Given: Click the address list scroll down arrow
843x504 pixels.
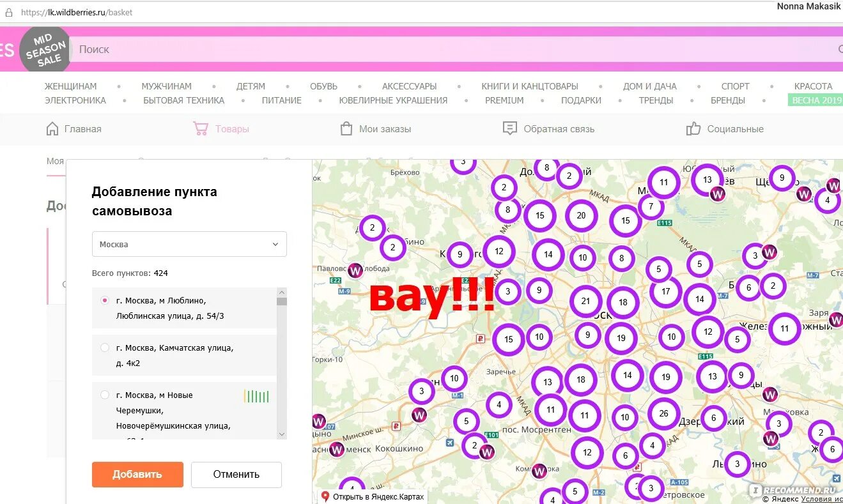Looking at the screenshot, I should (282, 434).
